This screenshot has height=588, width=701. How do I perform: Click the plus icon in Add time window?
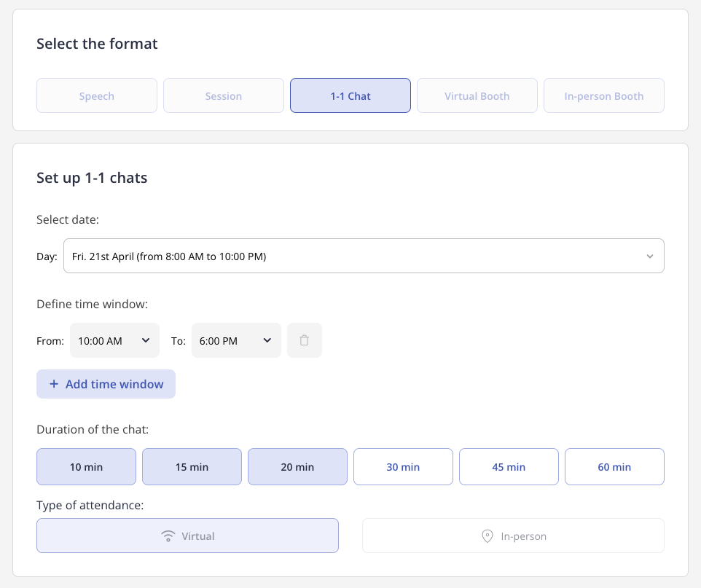click(x=54, y=384)
